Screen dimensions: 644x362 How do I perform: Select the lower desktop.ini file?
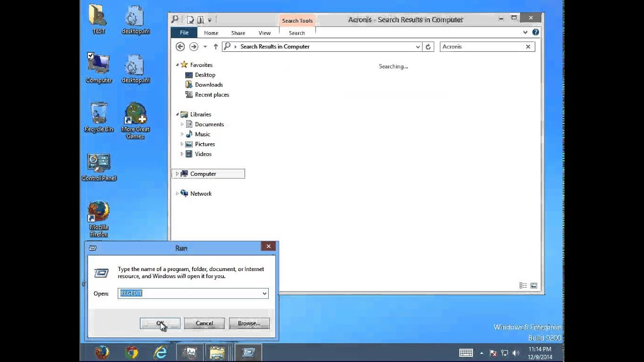point(135,68)
